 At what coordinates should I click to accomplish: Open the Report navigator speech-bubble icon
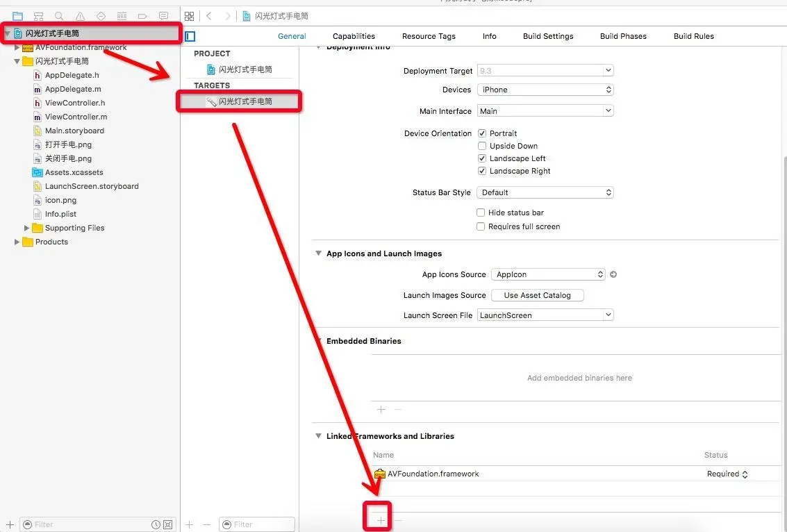(x=164, y=16)
